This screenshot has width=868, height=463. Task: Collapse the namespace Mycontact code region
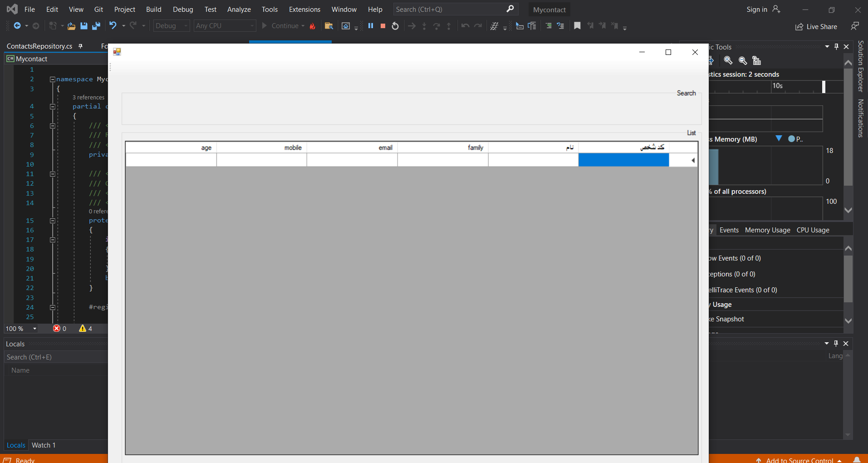(x=52, y=79)
